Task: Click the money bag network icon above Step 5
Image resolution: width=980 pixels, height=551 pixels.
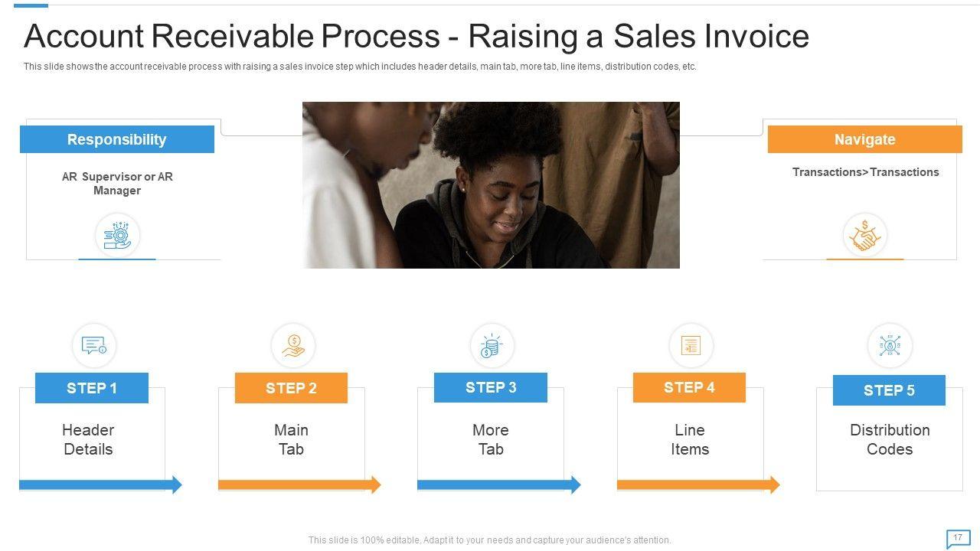Action: pyautogui.click(x=890, y=346)
